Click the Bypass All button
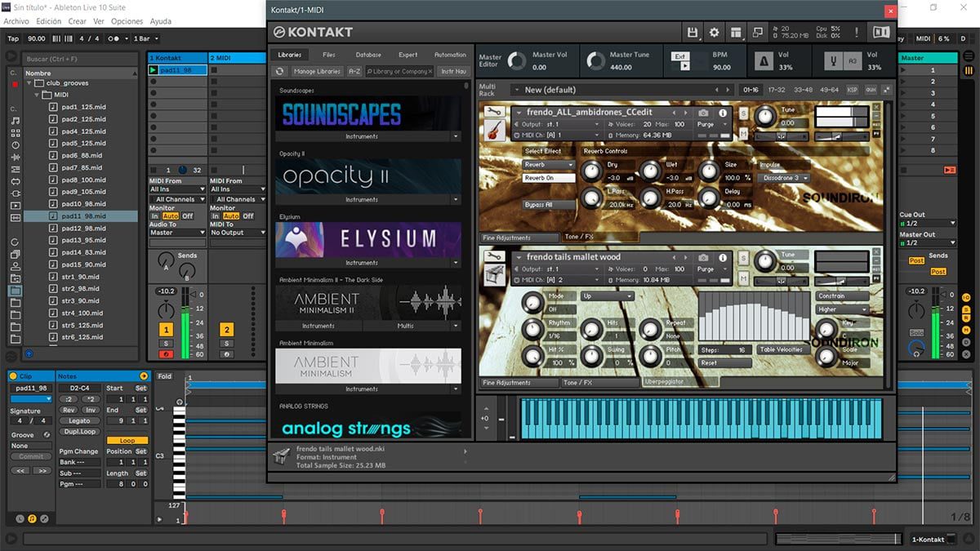 click(x=549, y=205)
